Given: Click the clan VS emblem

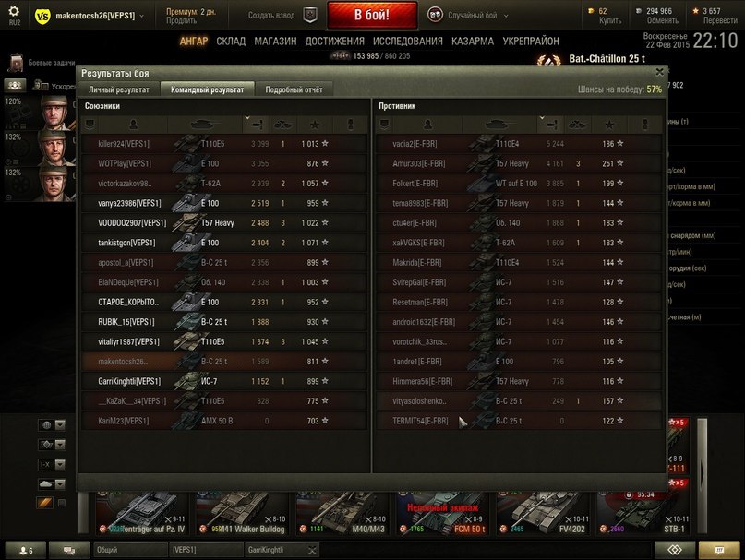Looking at the screenshot, I should point(42,17).
